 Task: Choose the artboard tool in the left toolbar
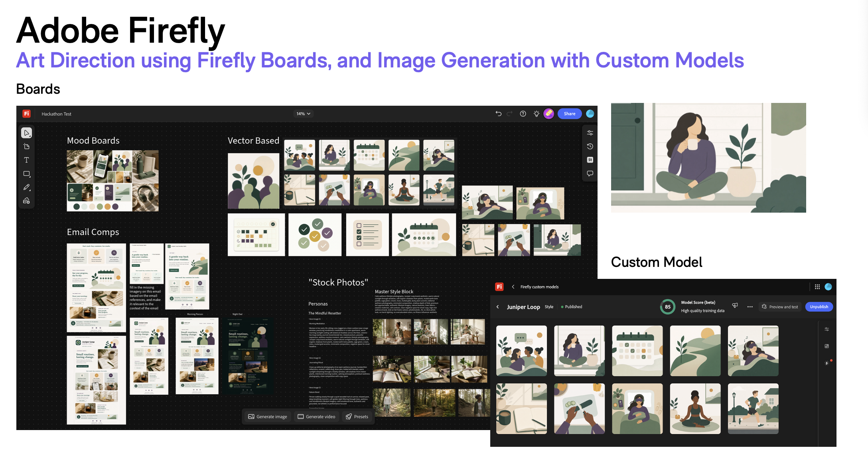pos(27,146)
